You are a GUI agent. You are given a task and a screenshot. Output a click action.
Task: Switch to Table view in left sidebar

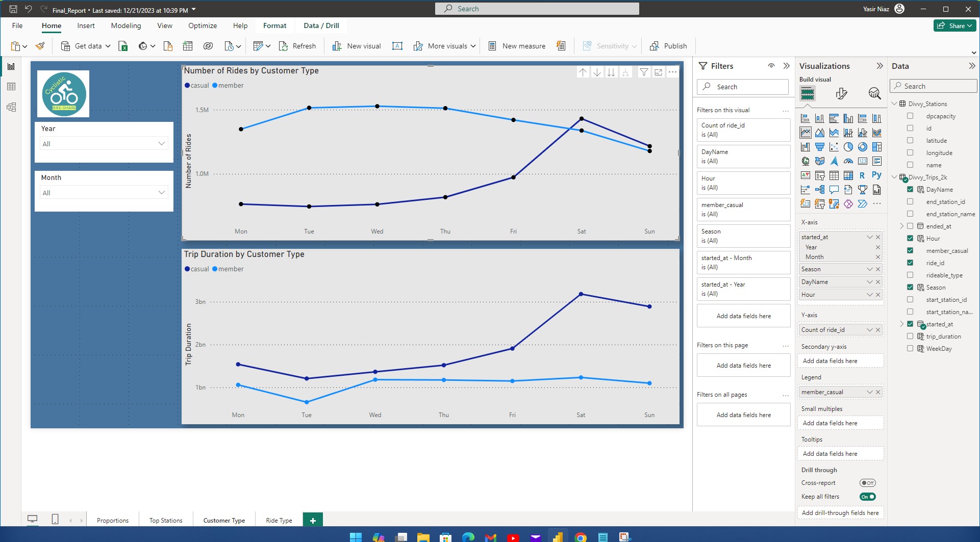11,87
